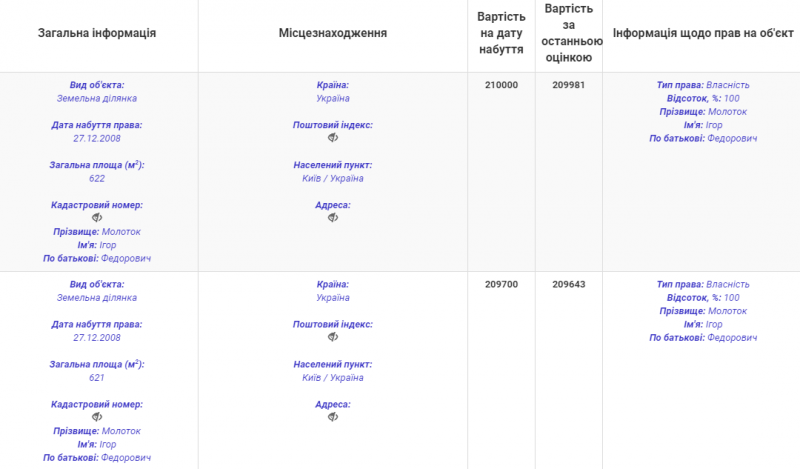Click hidden postal index icon in first row
The width and height of the screenshot is (800, 469).
tap(333, 138)
